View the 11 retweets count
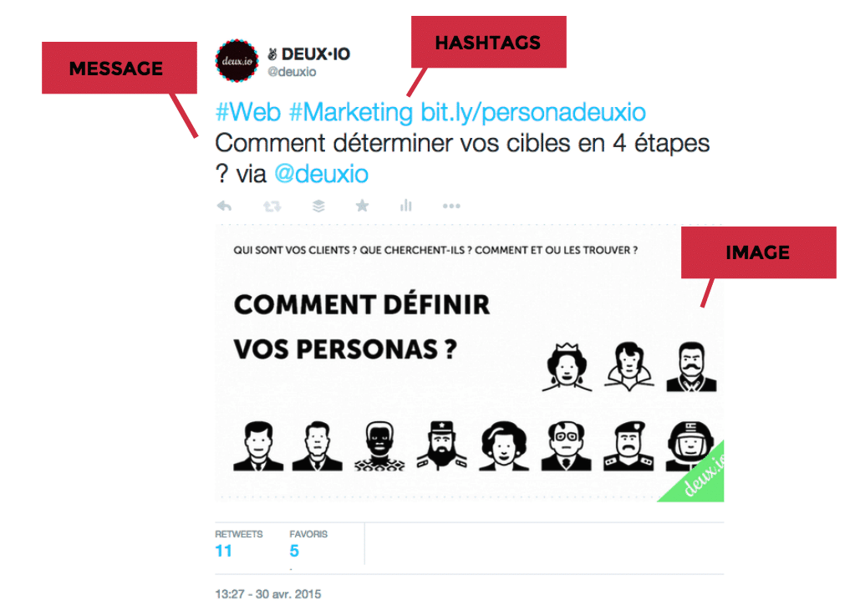 coord(223,551)
